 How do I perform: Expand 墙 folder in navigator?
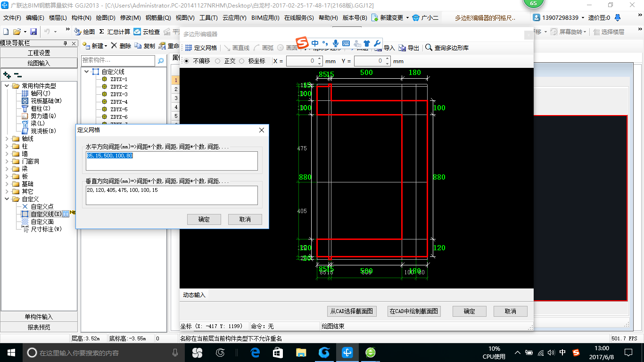tap(7, 154)
